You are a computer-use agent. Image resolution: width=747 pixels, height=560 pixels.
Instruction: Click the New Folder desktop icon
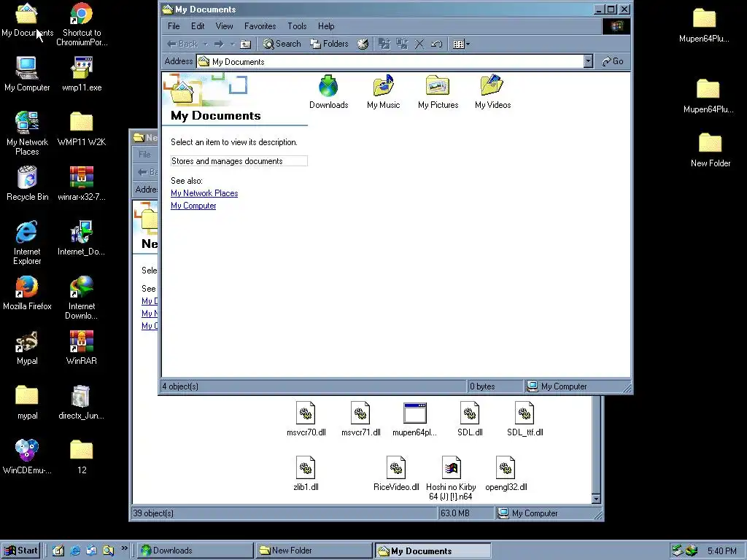coord(711,150)
